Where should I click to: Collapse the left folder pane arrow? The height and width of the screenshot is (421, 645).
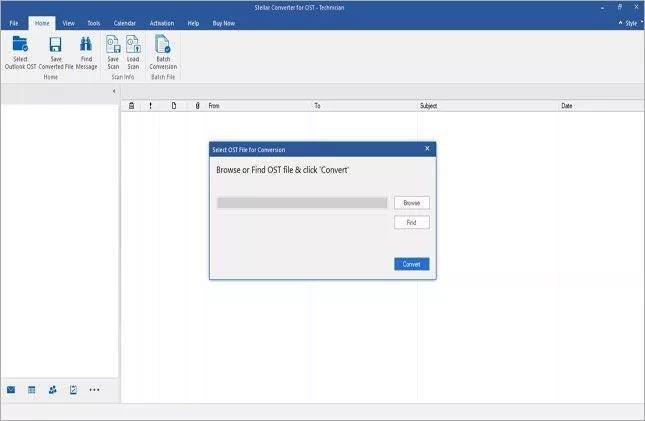pos(114,91)
